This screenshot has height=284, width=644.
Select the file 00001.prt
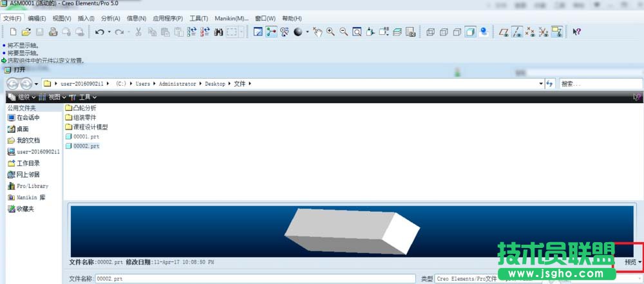86,137
